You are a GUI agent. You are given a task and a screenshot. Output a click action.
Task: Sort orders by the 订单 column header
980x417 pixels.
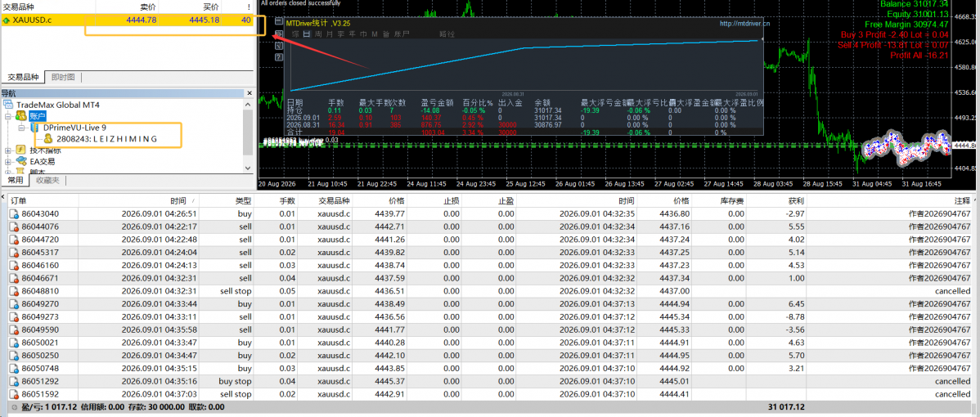[x=42, y=200]
